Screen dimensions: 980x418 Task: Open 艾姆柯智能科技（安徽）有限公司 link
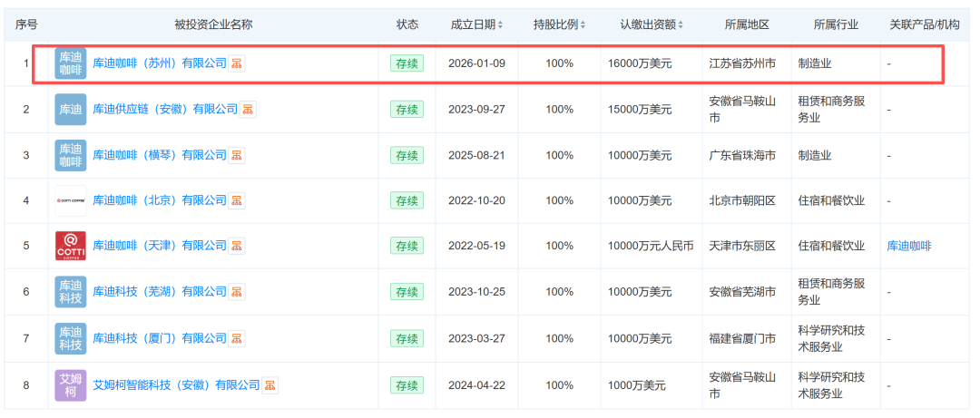coord(176,385)
